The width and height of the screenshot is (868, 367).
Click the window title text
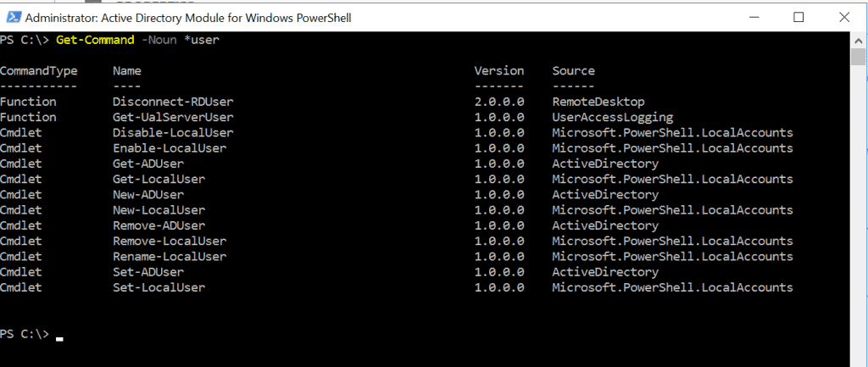188,18
